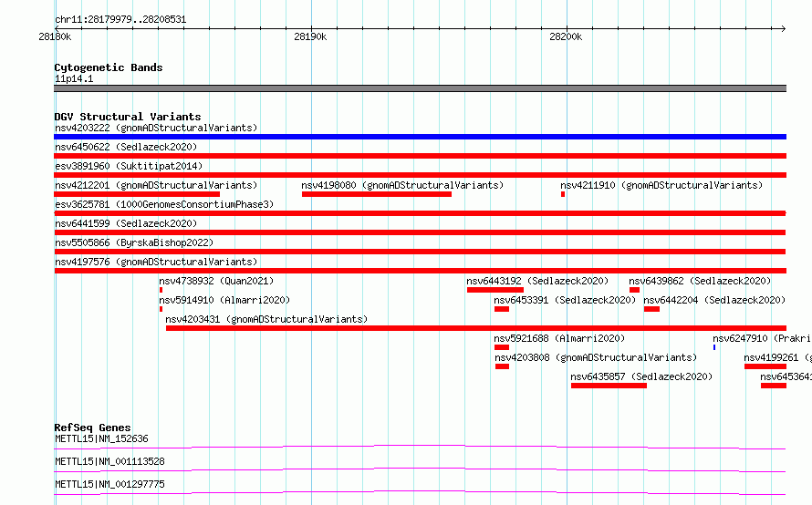The width and height of the screenshot is (812, 505).
Task: Select the nsv6453641 red bar at right edge
Action: coord(774,386)
